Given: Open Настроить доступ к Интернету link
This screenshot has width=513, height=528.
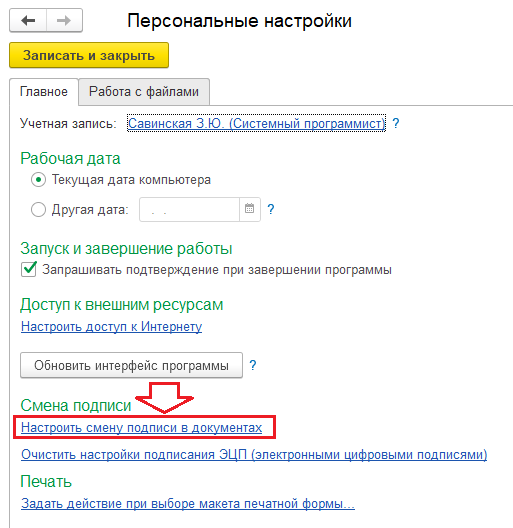Looking at the screenshot, I should pos(111,326).
